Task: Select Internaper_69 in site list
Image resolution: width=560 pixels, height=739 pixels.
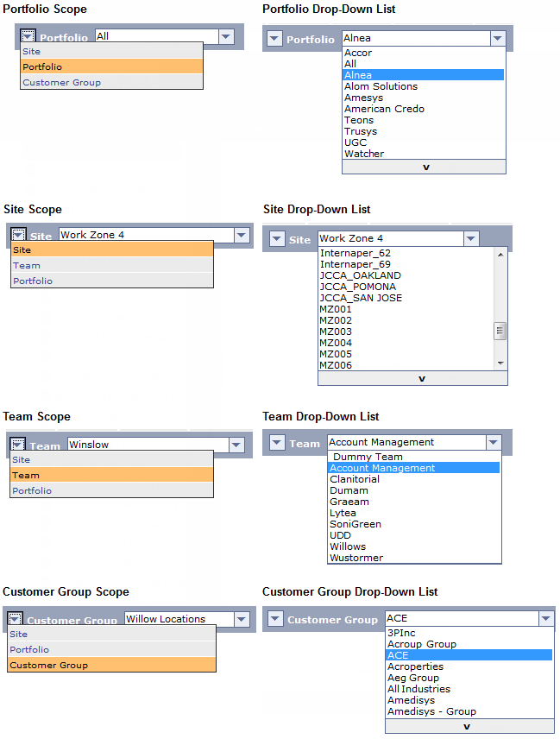Action: click(x=406, y=264)
